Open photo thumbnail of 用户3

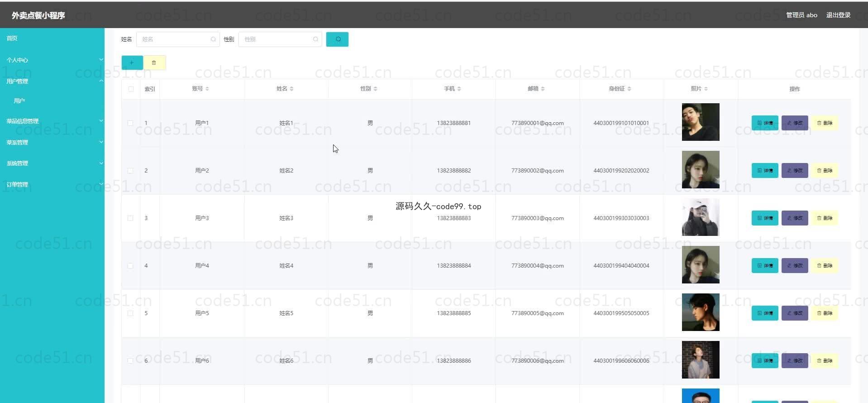(701, 217)
